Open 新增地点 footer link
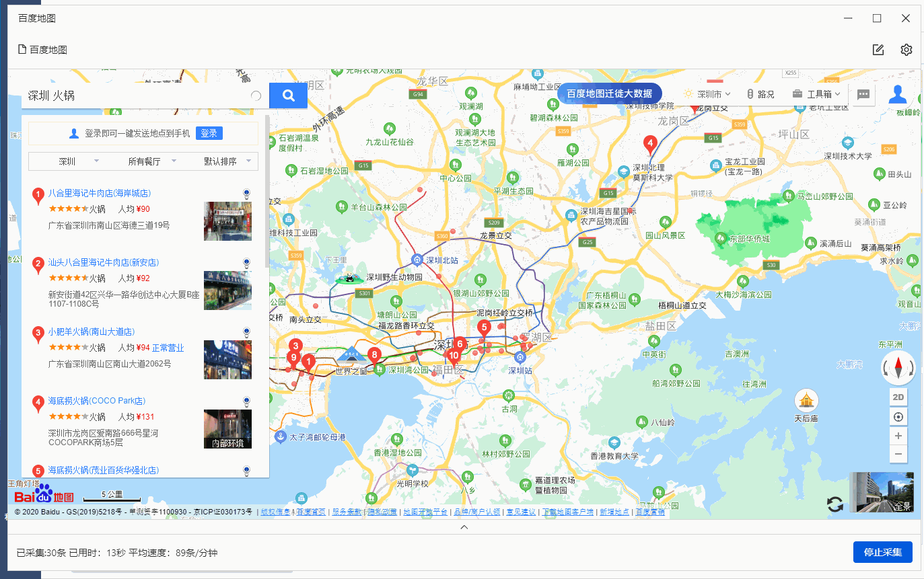Image resolution: width=924 pixels, height=579 pixels. pyautogui.click(x=615, y=512)
